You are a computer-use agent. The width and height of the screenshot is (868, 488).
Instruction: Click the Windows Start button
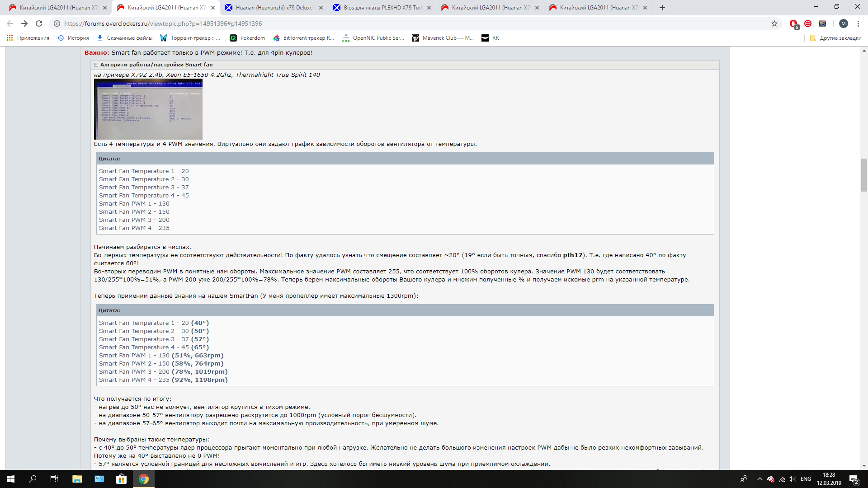pyautogui.click(x=11, y=479)
